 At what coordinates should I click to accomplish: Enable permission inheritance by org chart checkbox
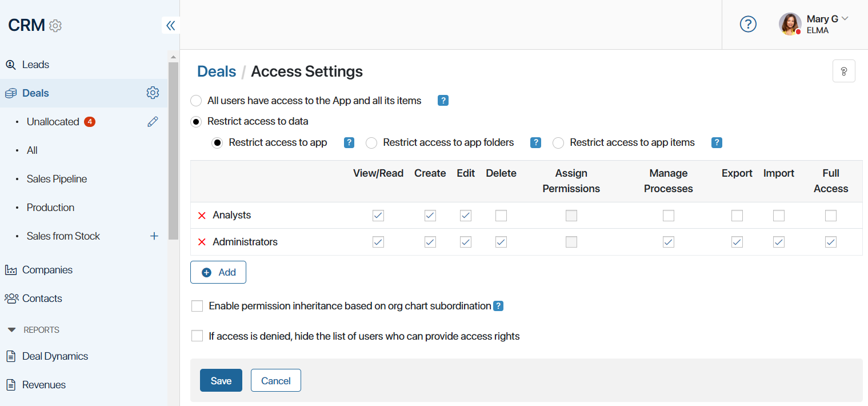click(197, 306)
